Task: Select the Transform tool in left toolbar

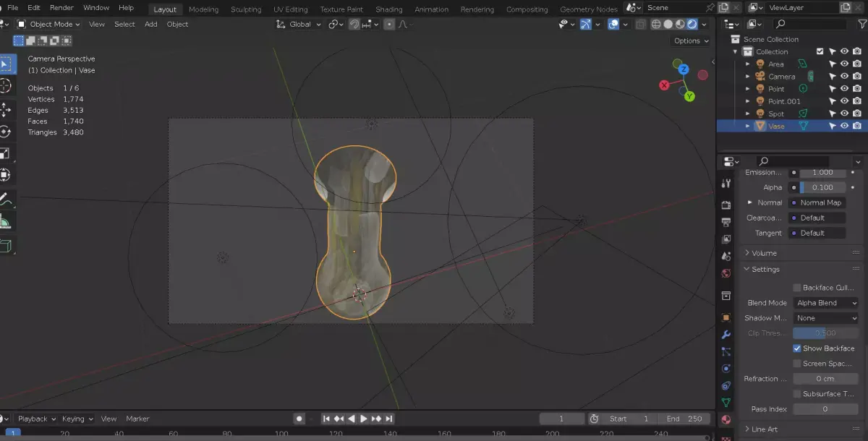Action: coord(5,174)
